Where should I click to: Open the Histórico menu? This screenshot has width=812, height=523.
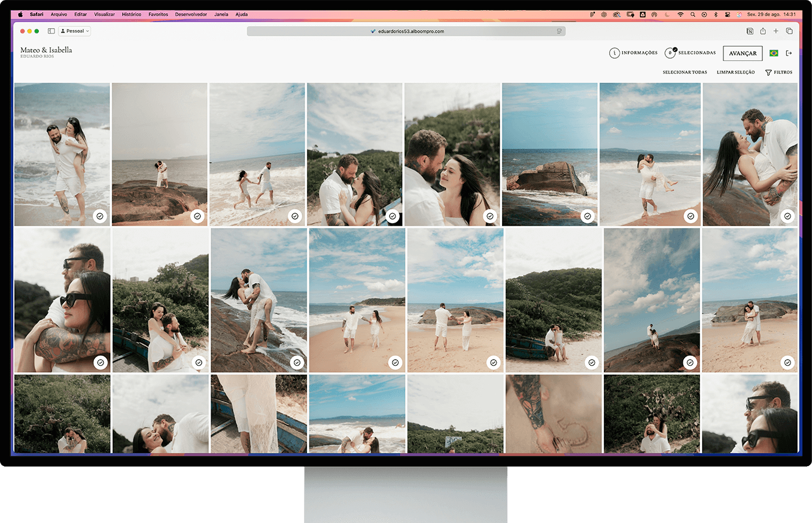(131, 14)
